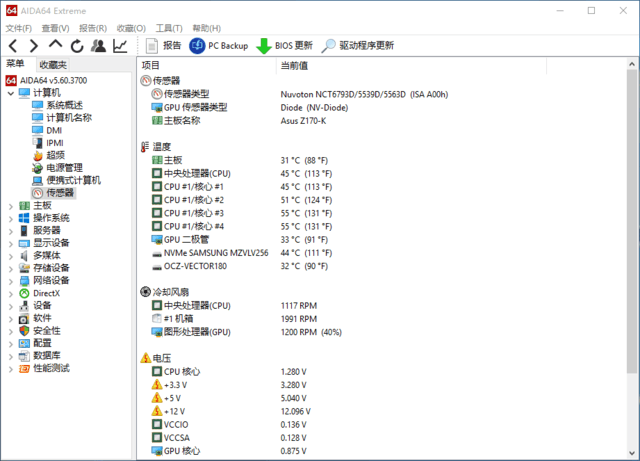Navigate up one level with the up arrow icon
The height and width of the screenshot is (461, 640).
click(x=56, y=44)
